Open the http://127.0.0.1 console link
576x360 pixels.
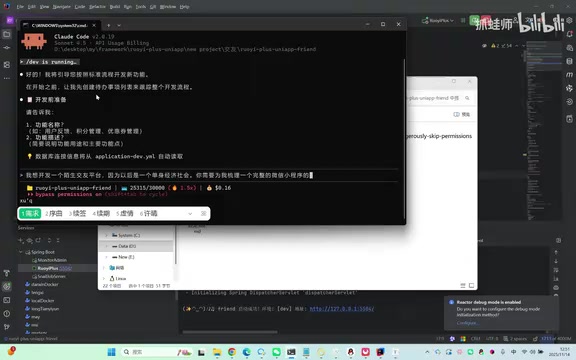342,309
